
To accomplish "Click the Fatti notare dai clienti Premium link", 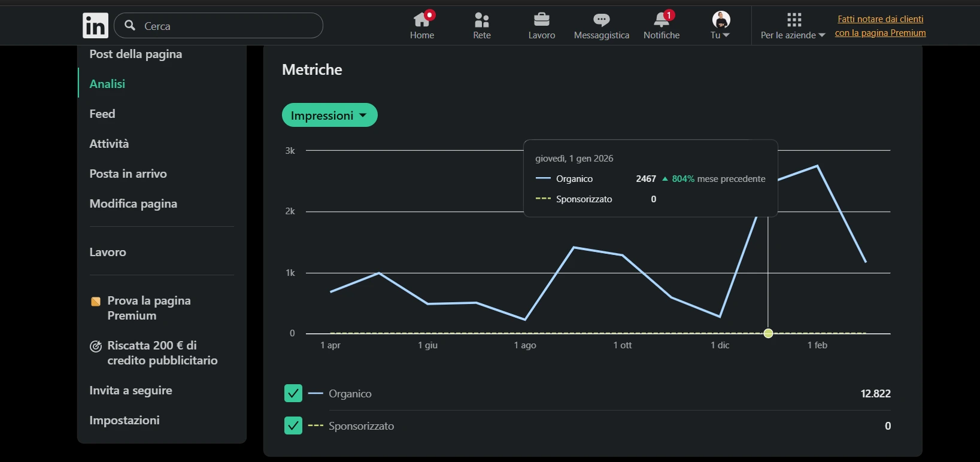I will pos(880,26).
